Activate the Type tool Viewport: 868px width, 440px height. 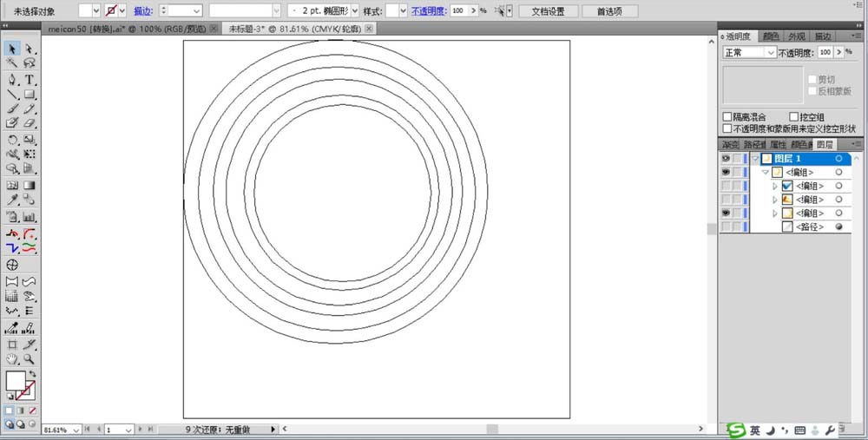pos(29,80)
